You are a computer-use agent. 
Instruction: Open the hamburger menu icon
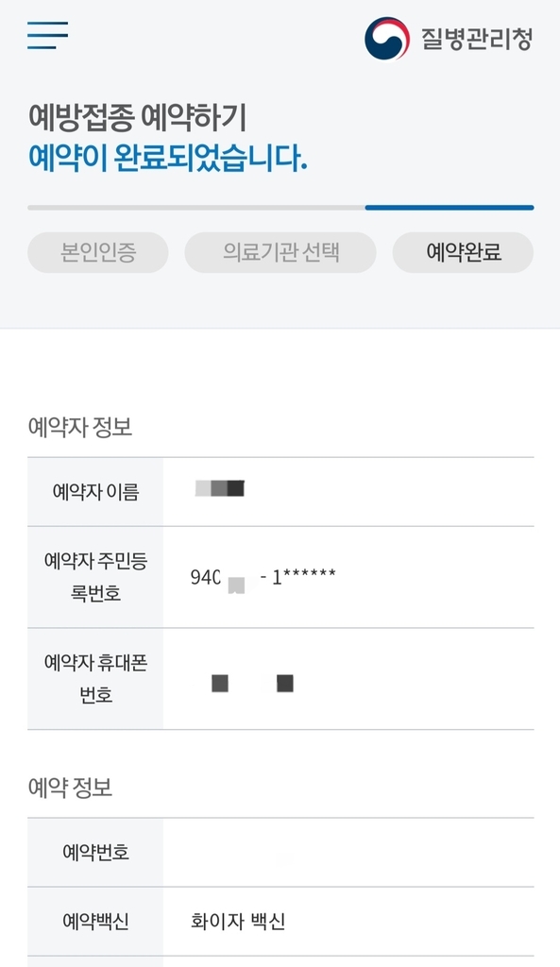tap(47, 35)
